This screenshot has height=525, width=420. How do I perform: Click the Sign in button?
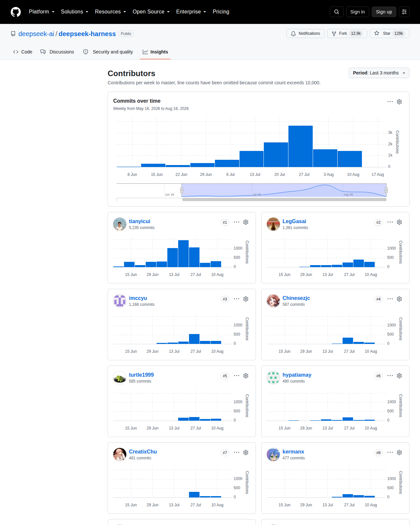click(x=358, y=12)
